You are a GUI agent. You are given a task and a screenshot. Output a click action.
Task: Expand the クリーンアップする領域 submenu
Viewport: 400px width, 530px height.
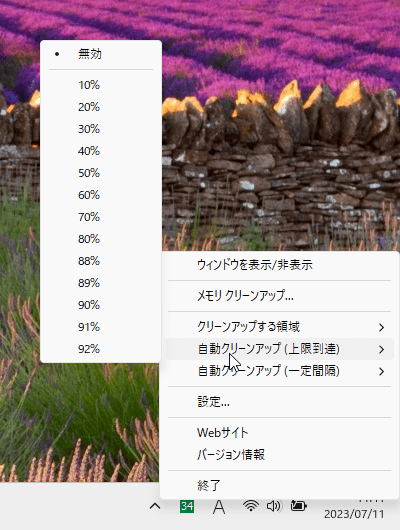coord(279,327)
